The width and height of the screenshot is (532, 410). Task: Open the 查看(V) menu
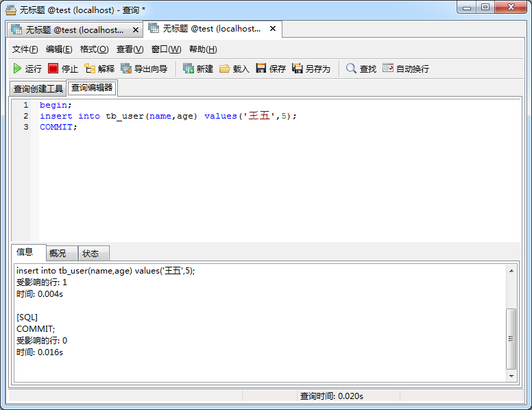130,49
